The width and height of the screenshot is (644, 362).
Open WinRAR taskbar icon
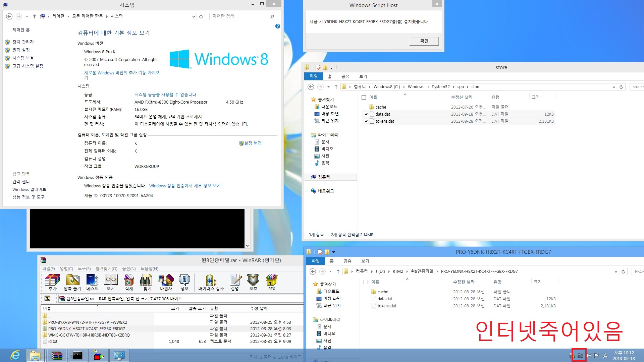click(57, 355)
